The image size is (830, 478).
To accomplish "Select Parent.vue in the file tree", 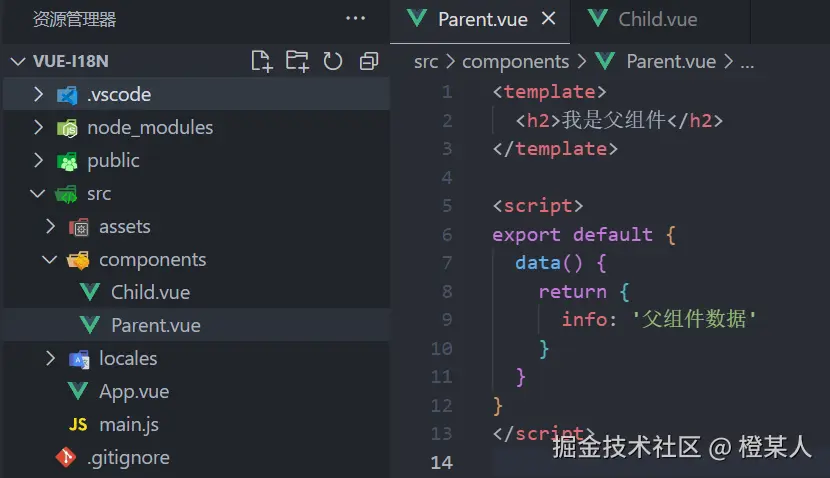I will (x=156, y=325).
